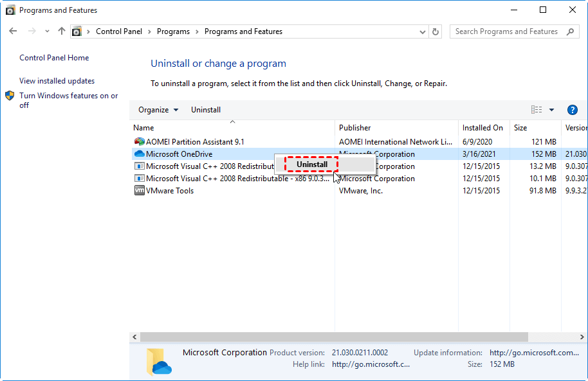Click the back navigation arrow
The height and width of the screenshot is (381, 588).
[x=14, y=31]
